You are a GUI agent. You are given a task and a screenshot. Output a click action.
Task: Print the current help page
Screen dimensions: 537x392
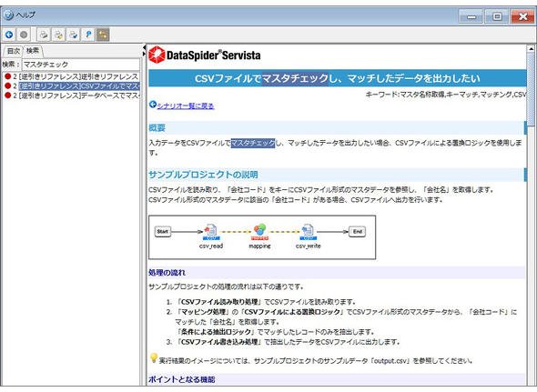(44, 35)
